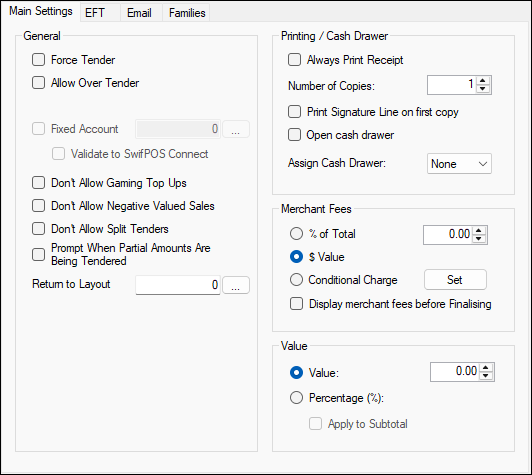Click the Merchant Fees amount field
532x475 pixels.
[447, 234]
